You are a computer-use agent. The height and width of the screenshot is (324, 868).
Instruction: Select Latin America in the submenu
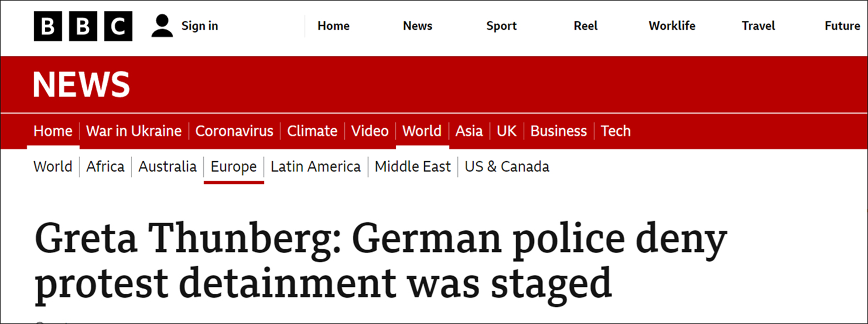click(x=316, y=167)
